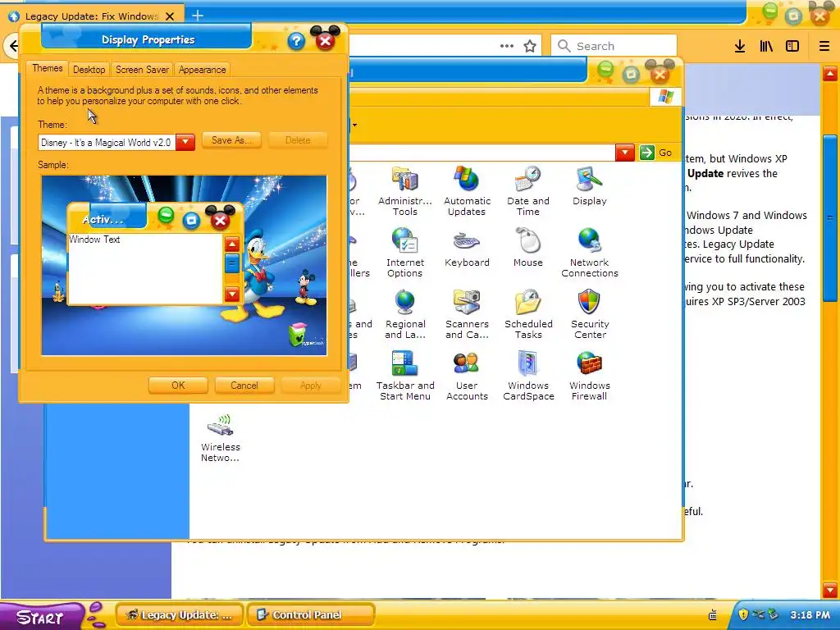Open Network Connections icon
840x630 pixels.
589,253
